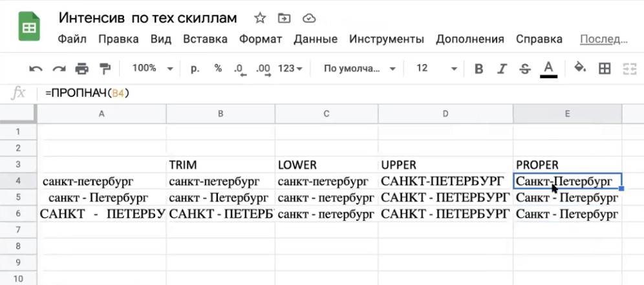Open the Данные menu
This screenshot has width=644, height=285.
tap(316, 39)
